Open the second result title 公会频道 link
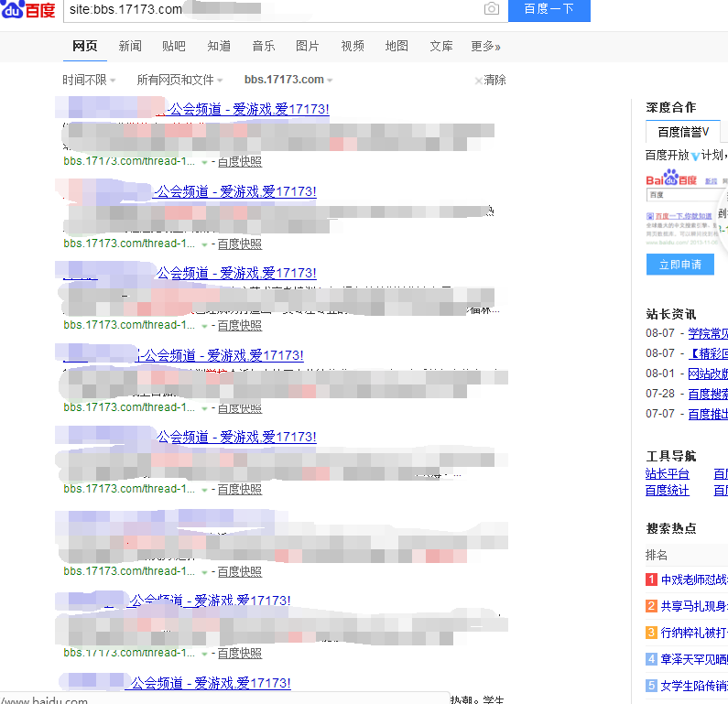The image size is (728, 704). point(235,191)
